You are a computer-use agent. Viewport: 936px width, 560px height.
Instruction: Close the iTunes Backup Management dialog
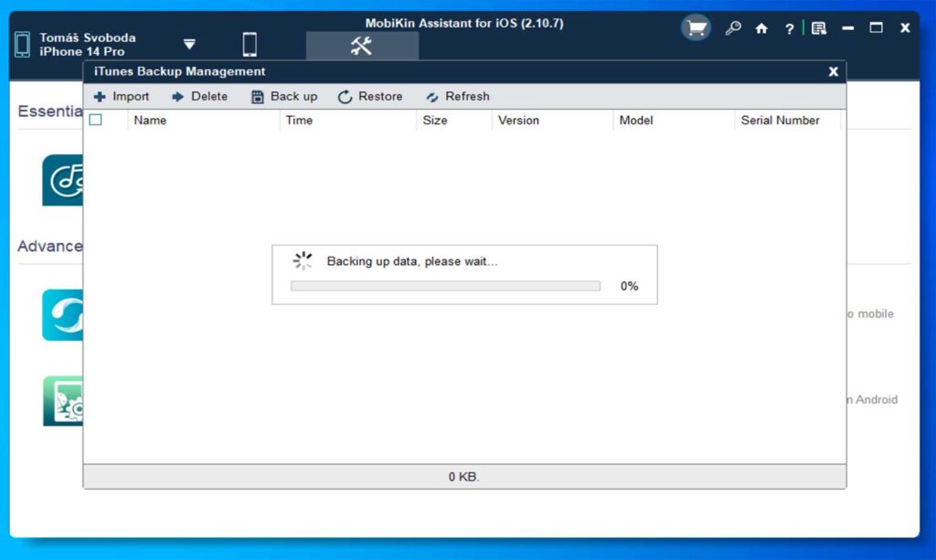tap(834, 71)
